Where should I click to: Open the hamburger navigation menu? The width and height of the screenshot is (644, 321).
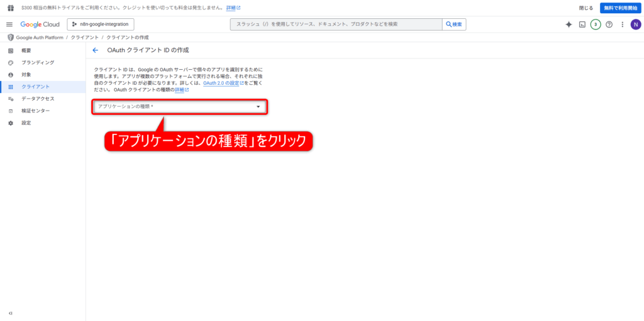(x=9, y=24)
